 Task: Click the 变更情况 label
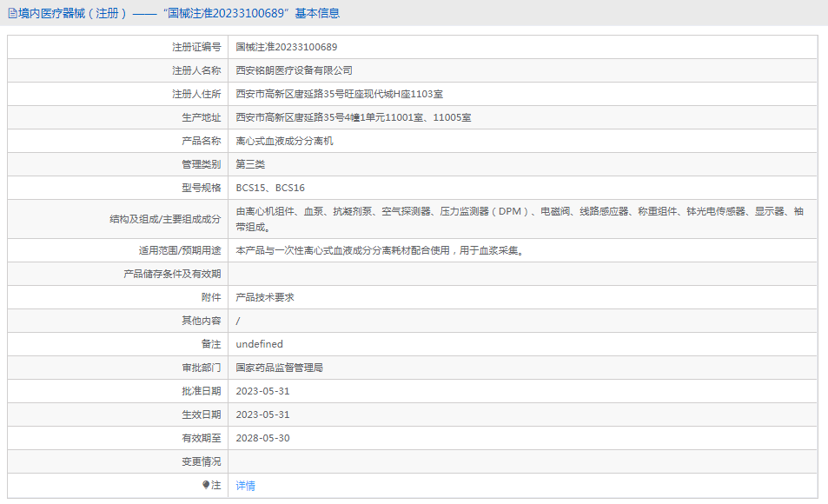[202, 461]
